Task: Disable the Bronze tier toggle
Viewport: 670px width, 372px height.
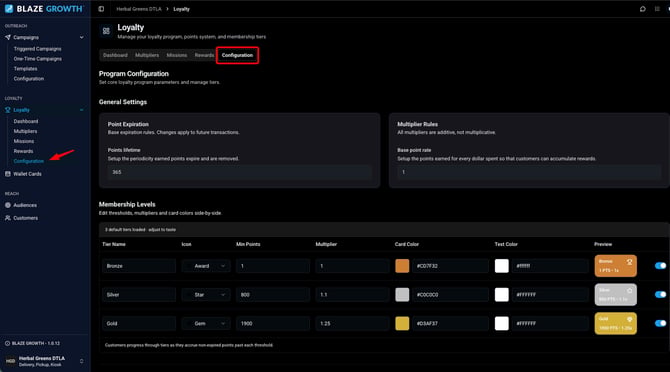Action: click(660, 266)
